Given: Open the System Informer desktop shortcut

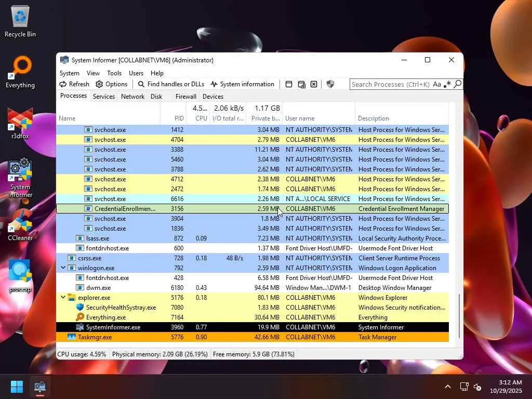Looking at the screenshot, I should click(20, 178).
